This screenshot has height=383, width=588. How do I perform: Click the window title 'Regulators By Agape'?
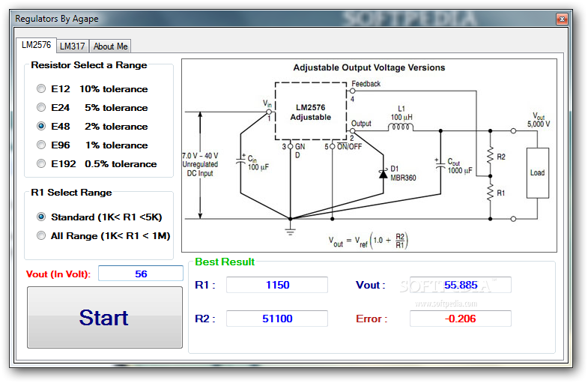coord(57,19)
